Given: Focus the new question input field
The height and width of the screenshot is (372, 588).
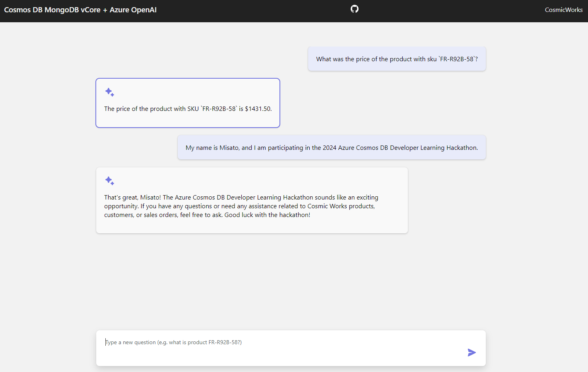Looking at the screenshot, I should [x=291, y=348].
